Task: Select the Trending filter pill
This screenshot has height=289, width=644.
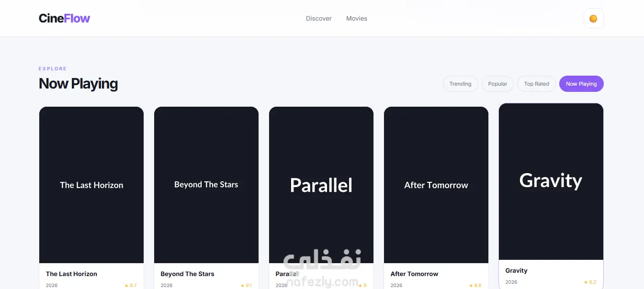Action: coord(460,84)
